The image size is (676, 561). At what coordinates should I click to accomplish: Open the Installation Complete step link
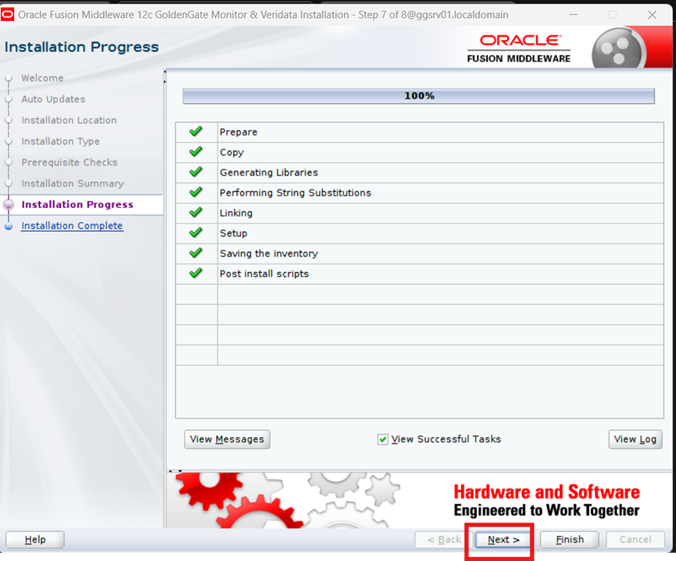[x=72, y=226]
